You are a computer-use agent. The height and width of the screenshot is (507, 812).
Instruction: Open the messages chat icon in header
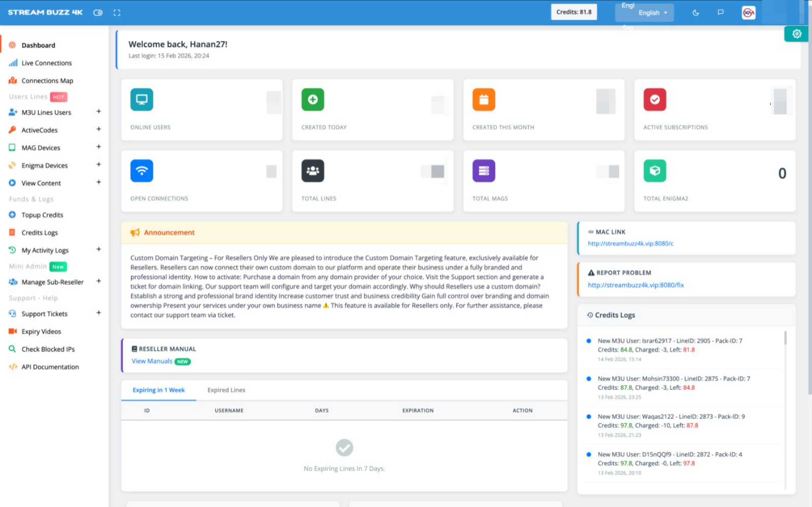(x=720, y=12)
